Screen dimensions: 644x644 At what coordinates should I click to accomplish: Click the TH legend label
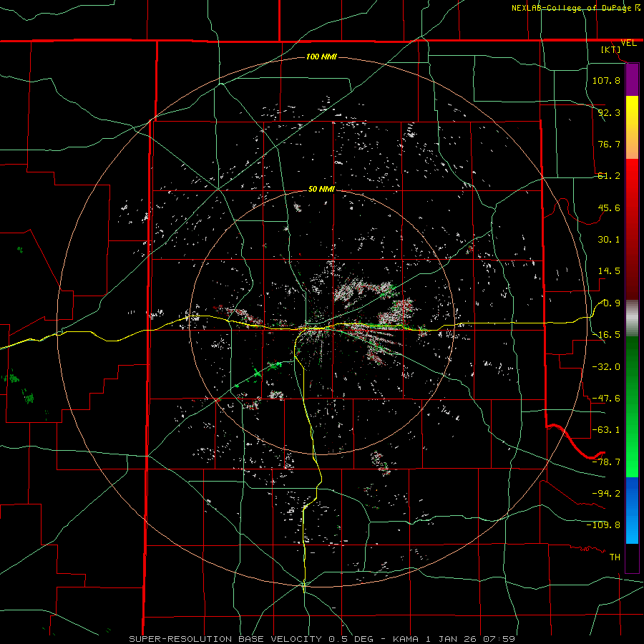click(x=615, y=557)
